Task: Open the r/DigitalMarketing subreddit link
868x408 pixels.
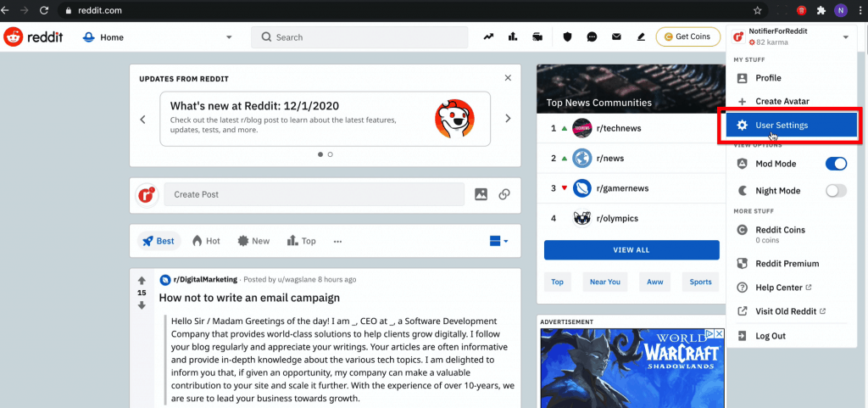Action: (205, 280)
